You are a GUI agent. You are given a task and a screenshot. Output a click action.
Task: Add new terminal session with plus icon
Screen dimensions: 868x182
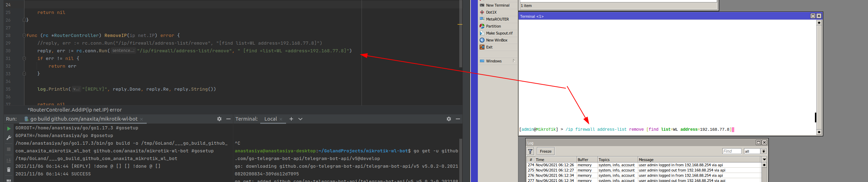click(x=291, y=119)
